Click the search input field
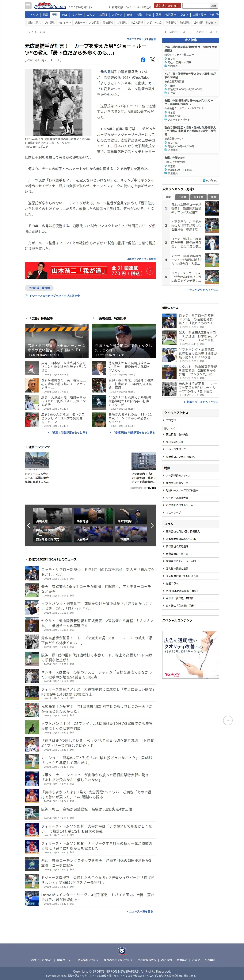The image size is (244, 980). [196, 6]
